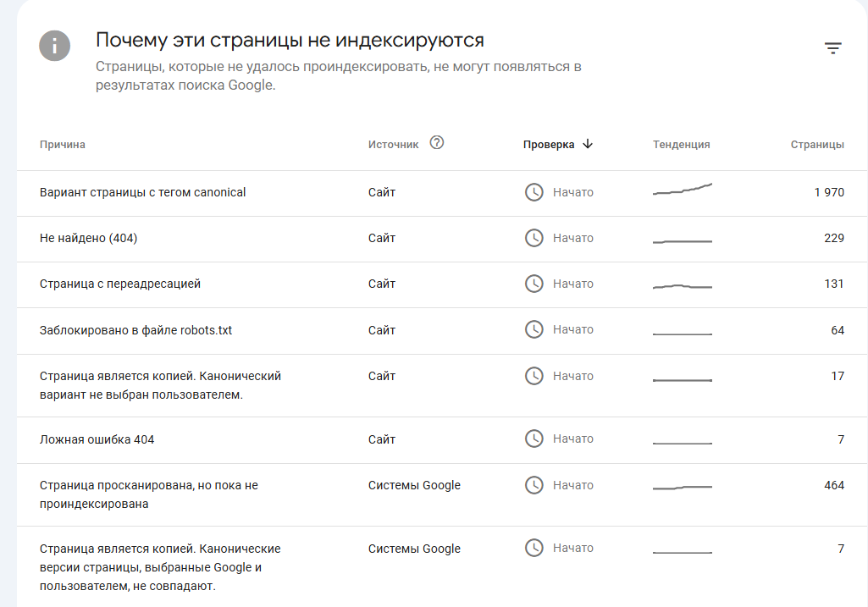Click the Тенденция column header
Image resolution: width=868 pixels, height=607 pixels.
[x=681, y=145]
